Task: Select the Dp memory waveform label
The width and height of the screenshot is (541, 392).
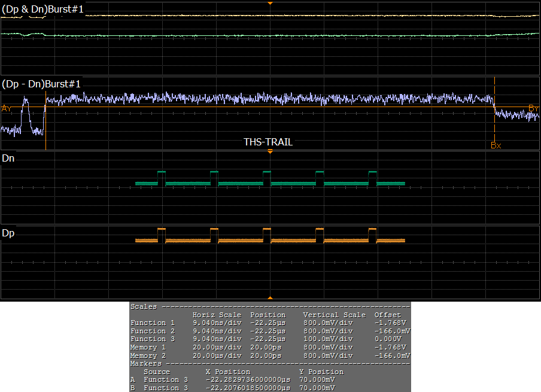Action: click(x=8, y=232)
